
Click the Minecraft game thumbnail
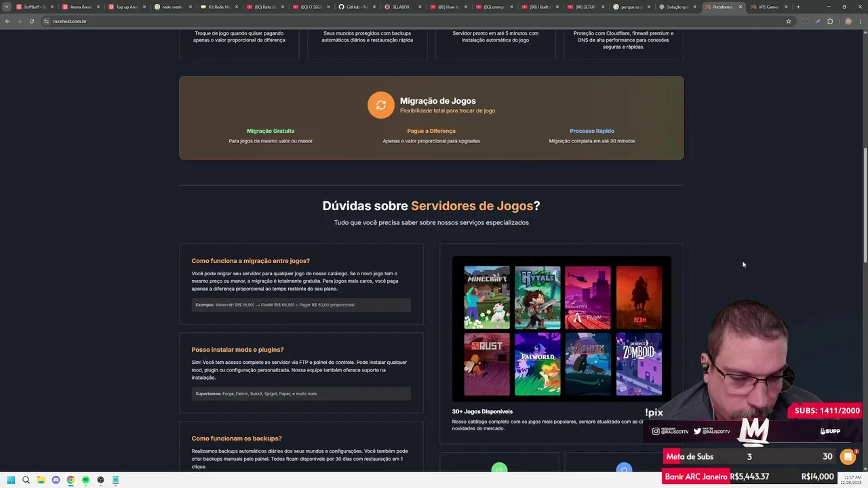tap(487, 298)
